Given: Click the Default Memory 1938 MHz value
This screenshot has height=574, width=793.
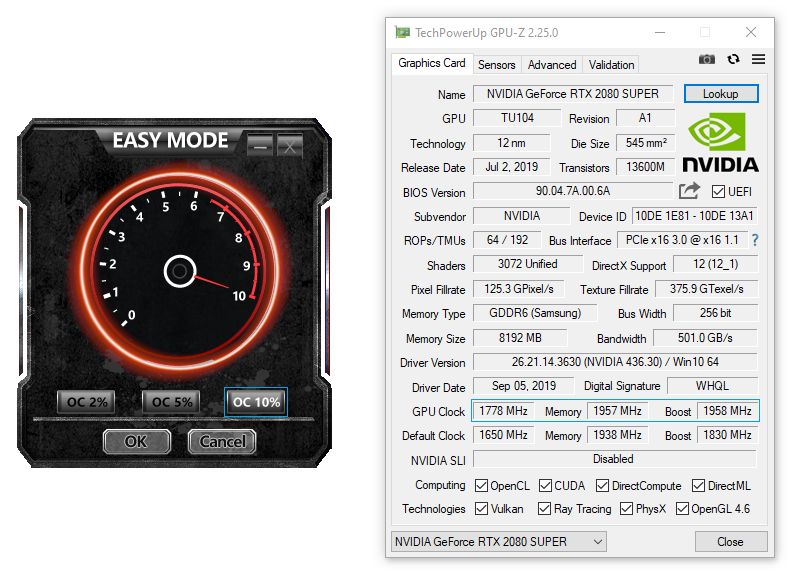Looking at the screenshot, I should (617, 435).
